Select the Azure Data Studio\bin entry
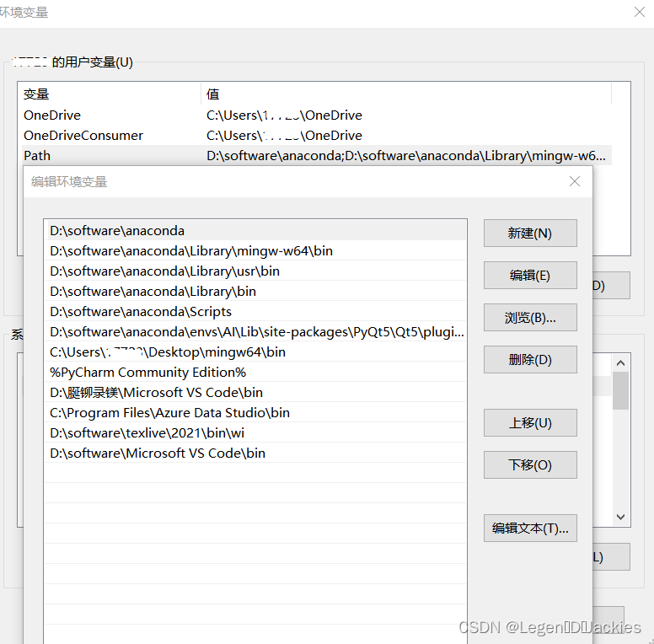The width and height of the screenshot is (654, 644). (x=255, y=412)
